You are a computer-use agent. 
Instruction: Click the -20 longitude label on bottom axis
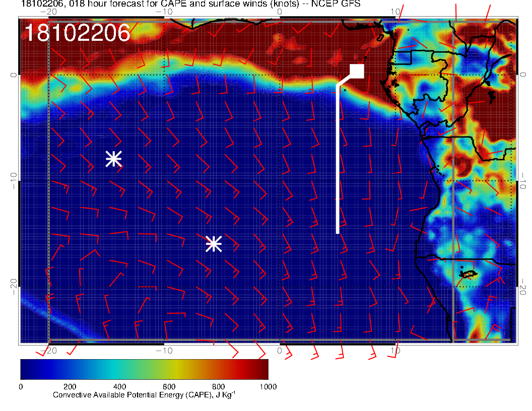pos(48,350)
